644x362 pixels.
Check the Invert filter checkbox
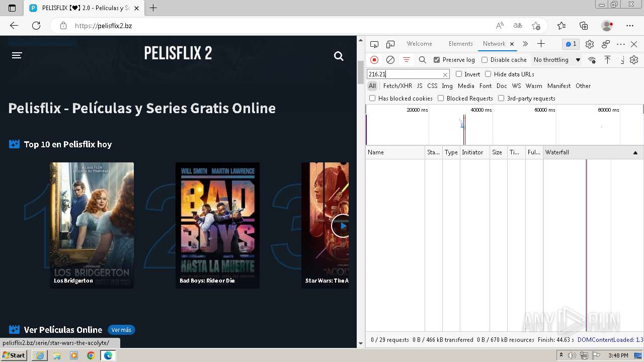459,74
